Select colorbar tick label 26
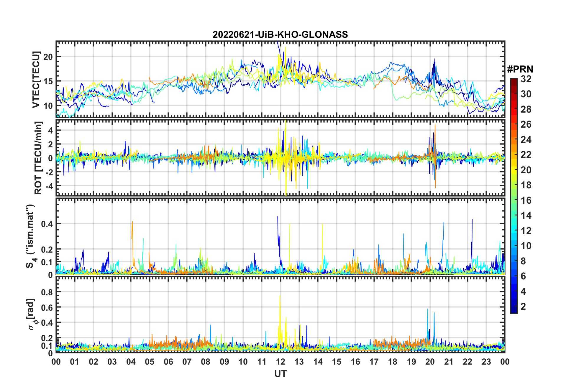The width and height of the screenshot is (561, 392). [x=526, y=124]
